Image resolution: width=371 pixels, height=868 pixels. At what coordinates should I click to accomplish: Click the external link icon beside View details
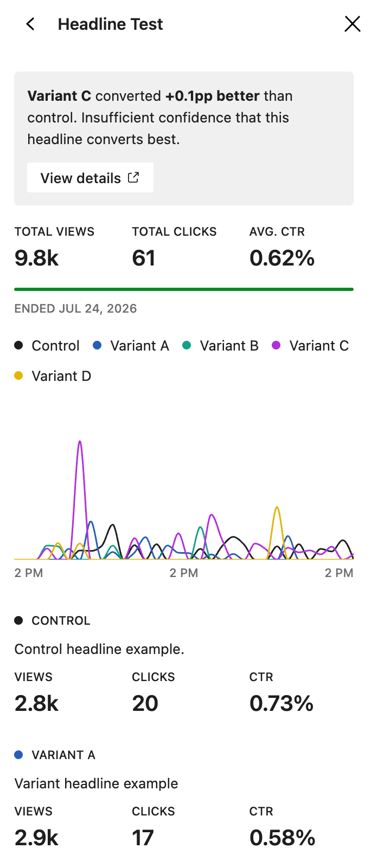pos(133,177)
